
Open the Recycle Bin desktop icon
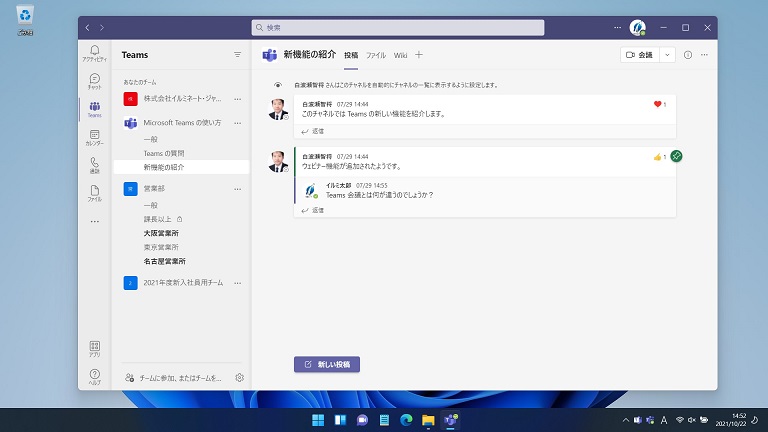[25, 20]
